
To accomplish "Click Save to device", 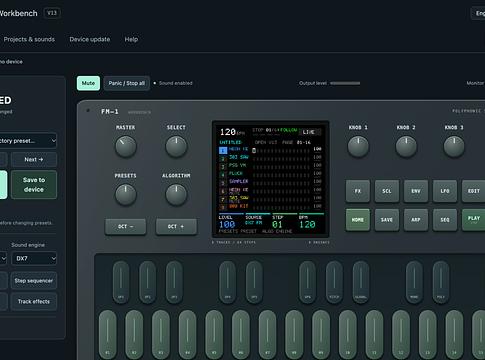I will (34, 185).
